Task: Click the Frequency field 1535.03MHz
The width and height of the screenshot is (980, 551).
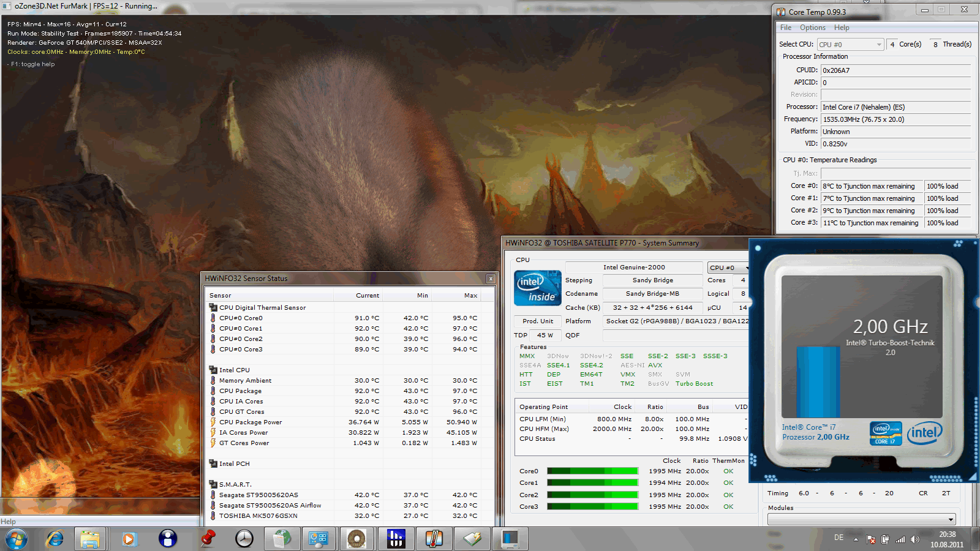Action: pyautogui.click(x=896, y=119)
